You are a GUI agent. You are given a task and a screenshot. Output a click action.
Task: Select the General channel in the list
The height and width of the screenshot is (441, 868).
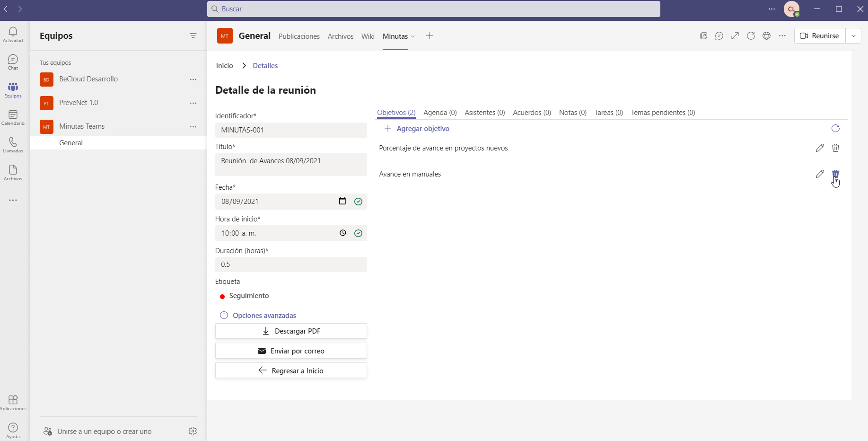tap(118, 143)
